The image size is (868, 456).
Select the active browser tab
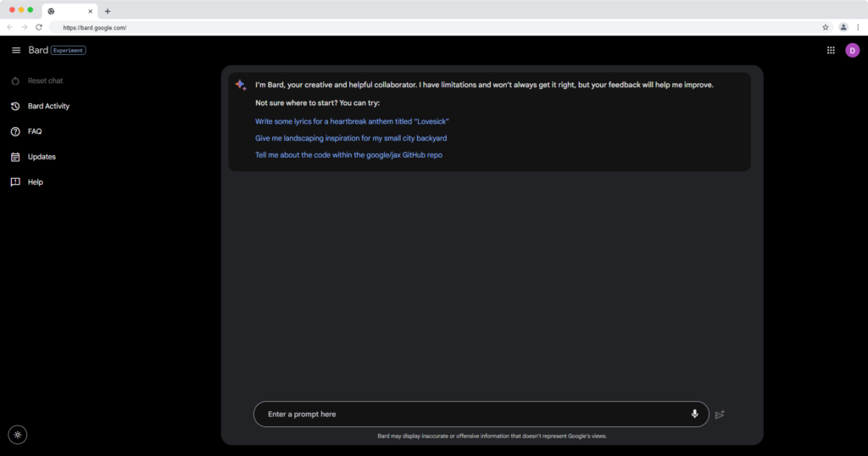(70, 11)
